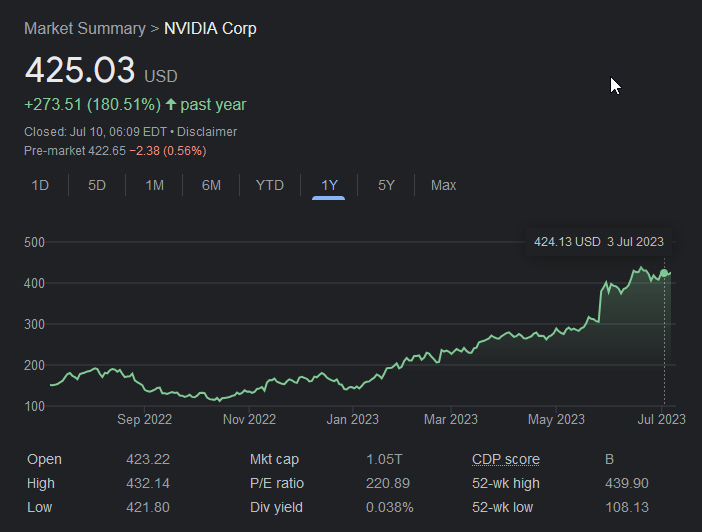Select the YTD chart tab

[x=269, y=185]
